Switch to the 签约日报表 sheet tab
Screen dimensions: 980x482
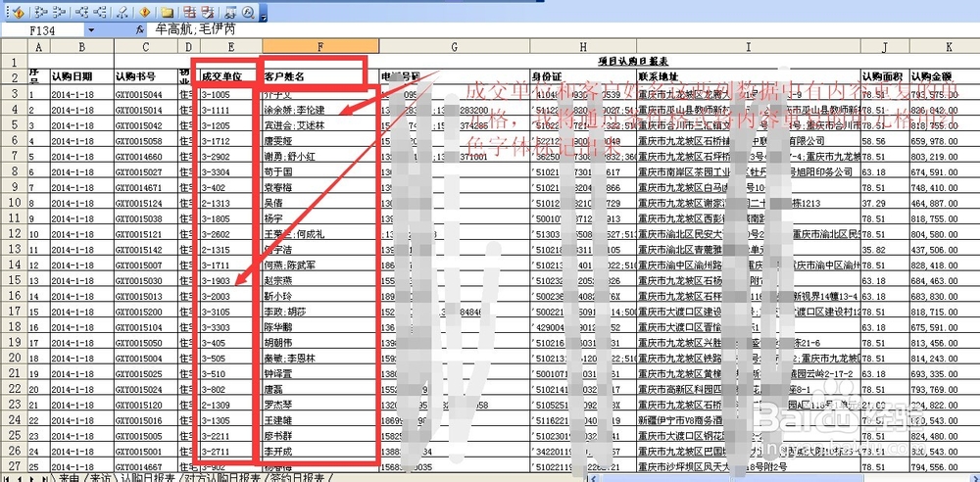click(299, 478)
